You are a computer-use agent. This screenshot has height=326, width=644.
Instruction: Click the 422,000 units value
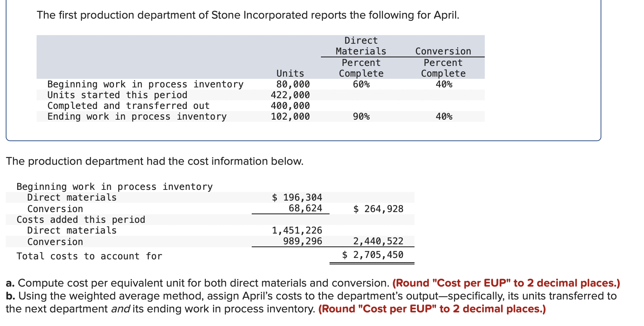(x=290, y=95)
